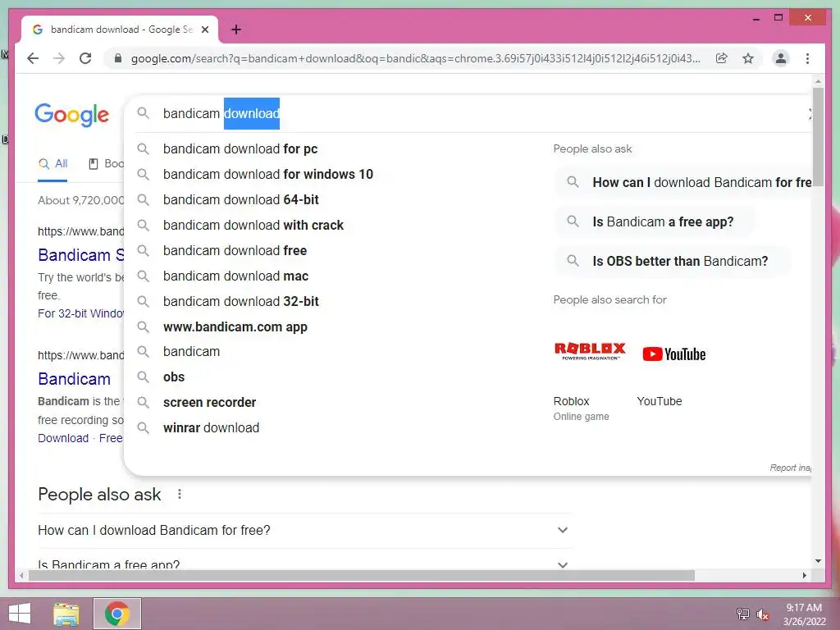
Task: Go back to the previous page
Action: coord(33,58)
